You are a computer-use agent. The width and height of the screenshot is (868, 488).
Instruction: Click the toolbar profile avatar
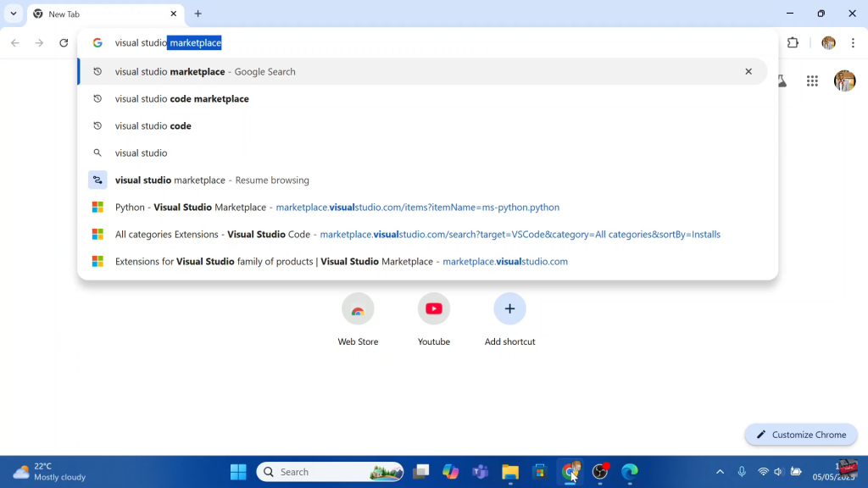coord(828,42)
